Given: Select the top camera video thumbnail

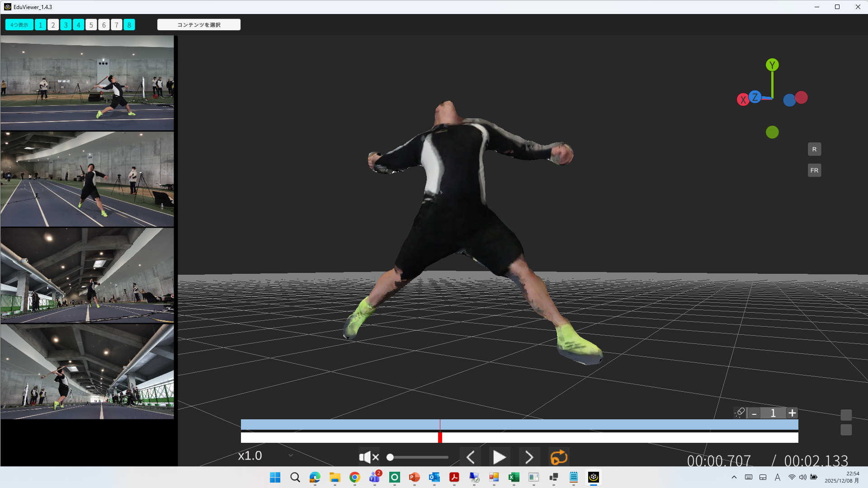Looking at the screenshot, I should (87, 83).
